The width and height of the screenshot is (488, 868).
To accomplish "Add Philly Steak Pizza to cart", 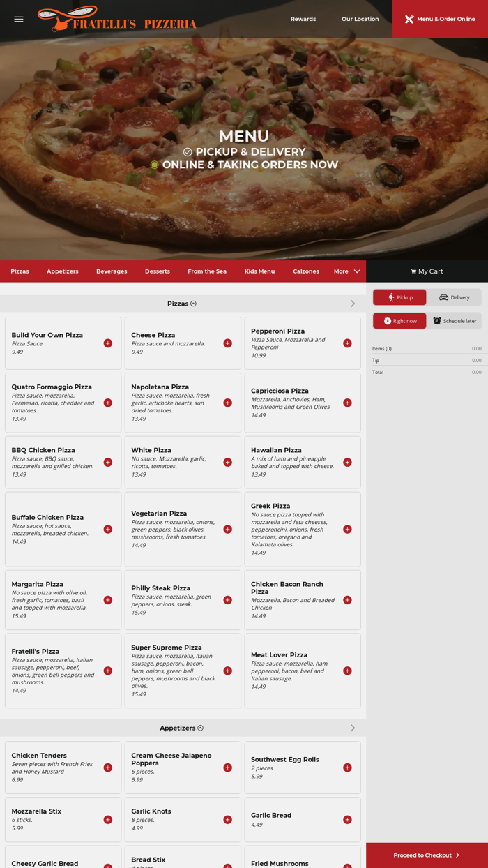I will coord(228,600).
